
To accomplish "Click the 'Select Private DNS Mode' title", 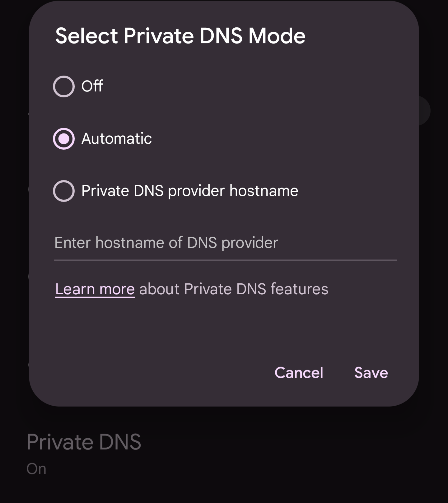I will pyautogui.click(x=180, y=36).
